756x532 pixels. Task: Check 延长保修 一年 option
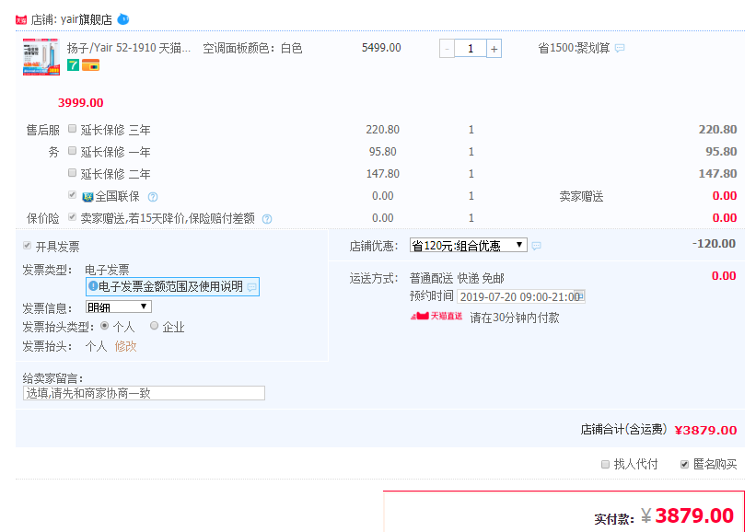click(x=73, y=151)
